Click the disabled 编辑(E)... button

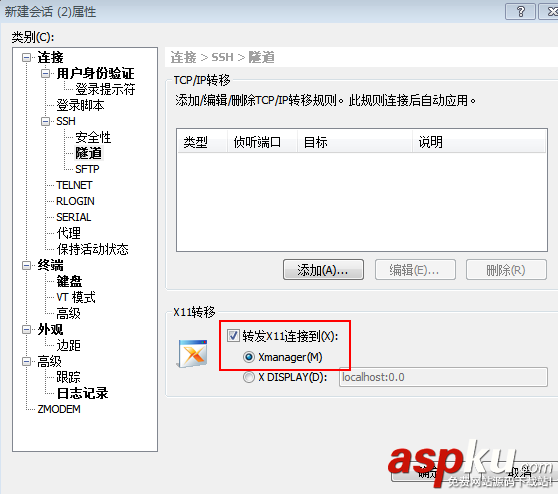point(415,270)
